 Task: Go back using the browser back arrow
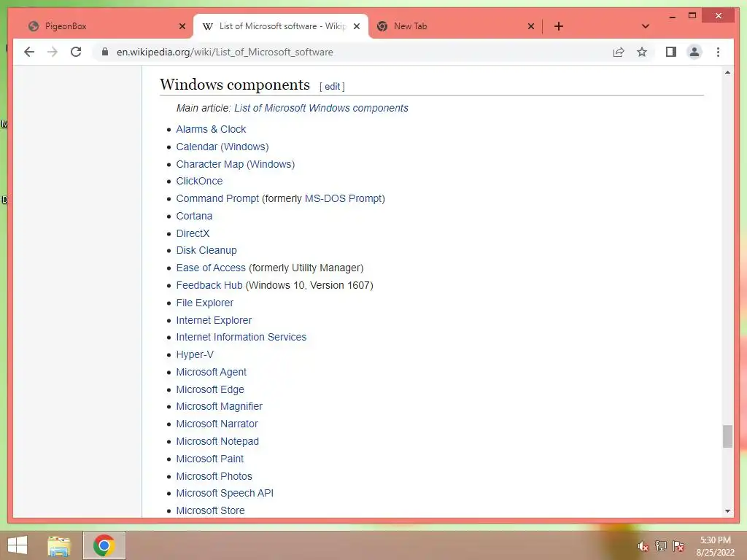[x=29, y=52]
